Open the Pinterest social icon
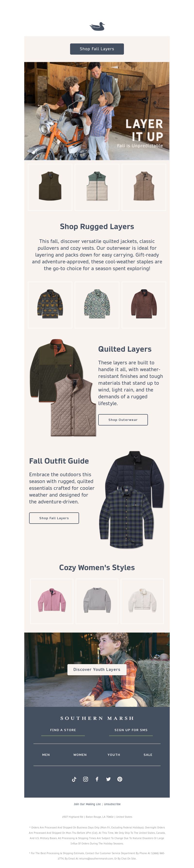 point(120,779)
